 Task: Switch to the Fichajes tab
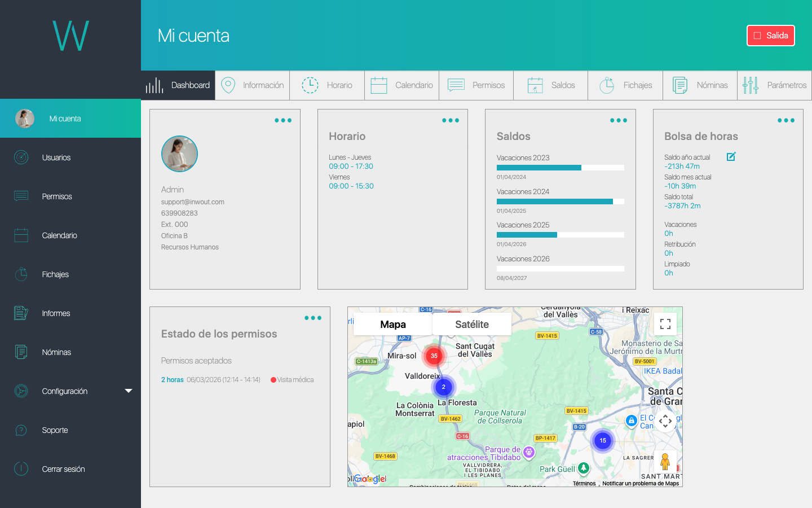[625, 85]
